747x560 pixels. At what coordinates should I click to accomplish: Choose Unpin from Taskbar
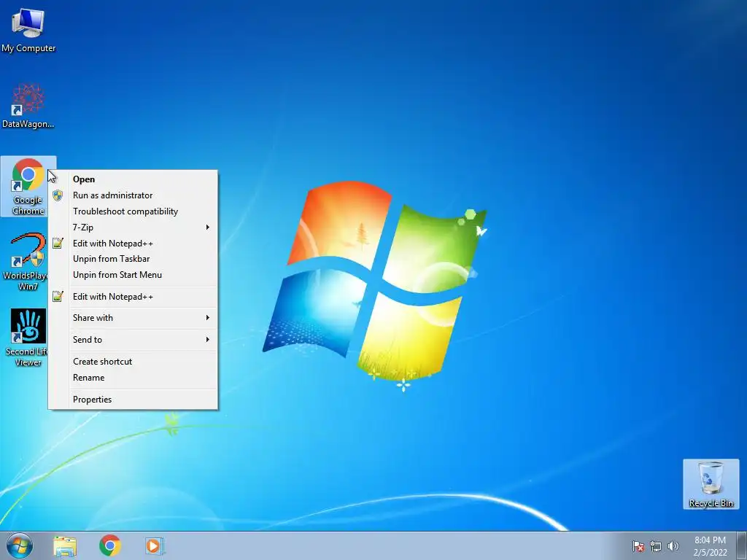(x=133, y=259)
